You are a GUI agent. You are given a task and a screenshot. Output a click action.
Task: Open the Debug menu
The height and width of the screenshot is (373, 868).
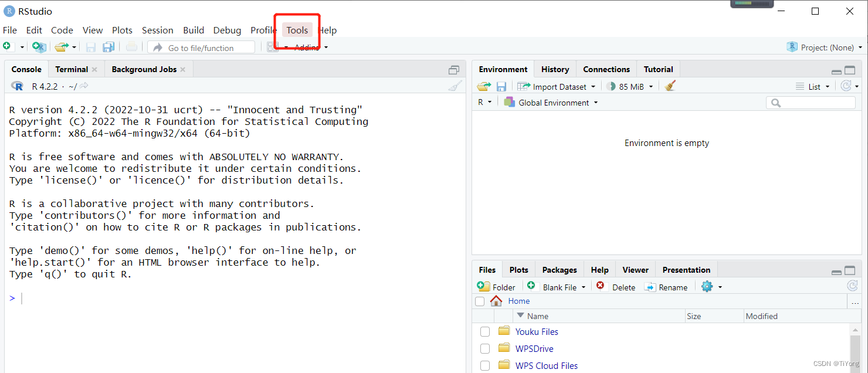(x=227, y=30)
